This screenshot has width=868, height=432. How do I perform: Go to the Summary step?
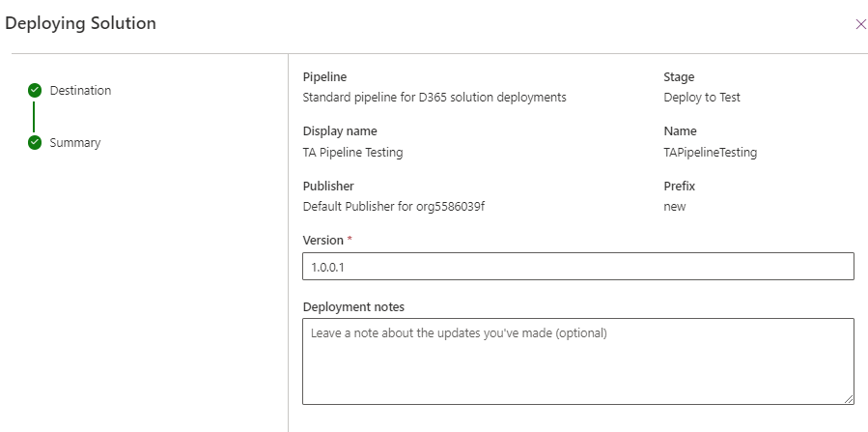(x=74, y=142)
